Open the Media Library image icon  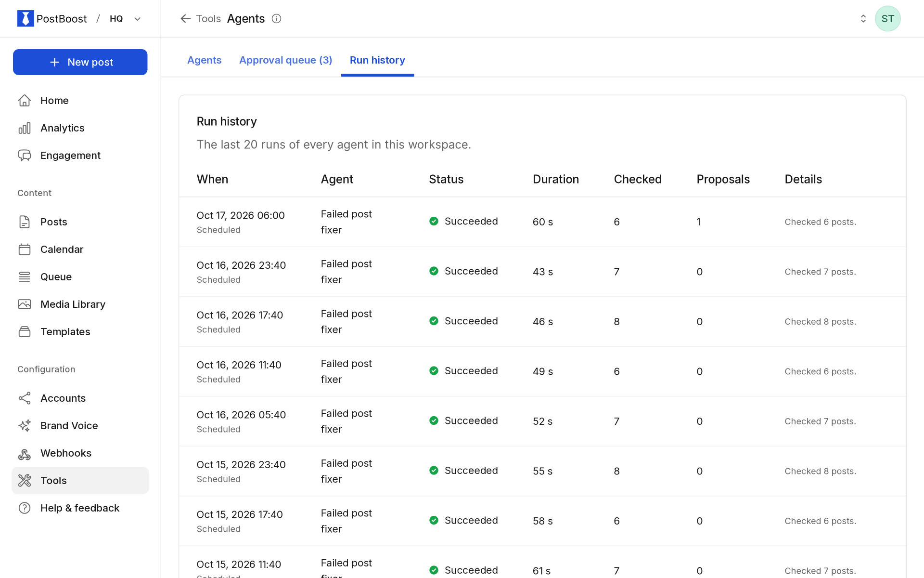[x=25, y=304]
